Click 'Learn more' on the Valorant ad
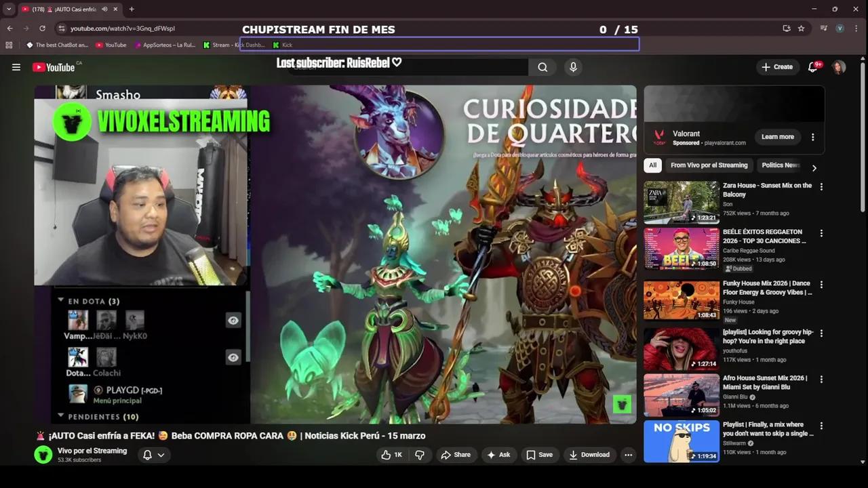The image size is (868, 488). pos(777,136)
